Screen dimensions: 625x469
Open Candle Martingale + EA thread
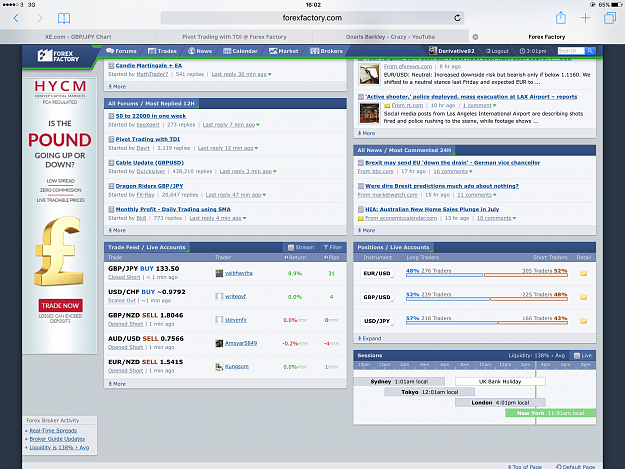point(149,65)
